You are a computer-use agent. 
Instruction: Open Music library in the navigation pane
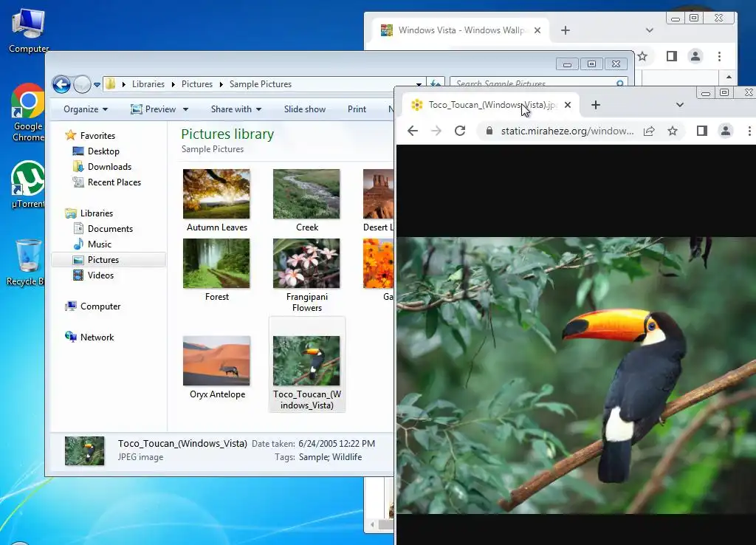point(92,244)
